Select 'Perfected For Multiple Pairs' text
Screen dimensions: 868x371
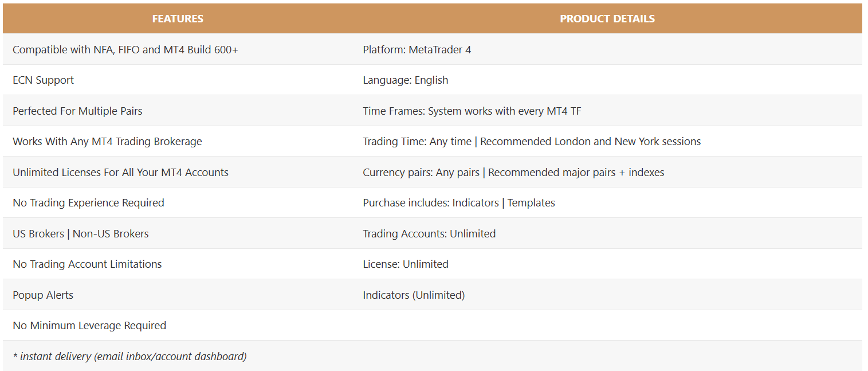(77, 111)
